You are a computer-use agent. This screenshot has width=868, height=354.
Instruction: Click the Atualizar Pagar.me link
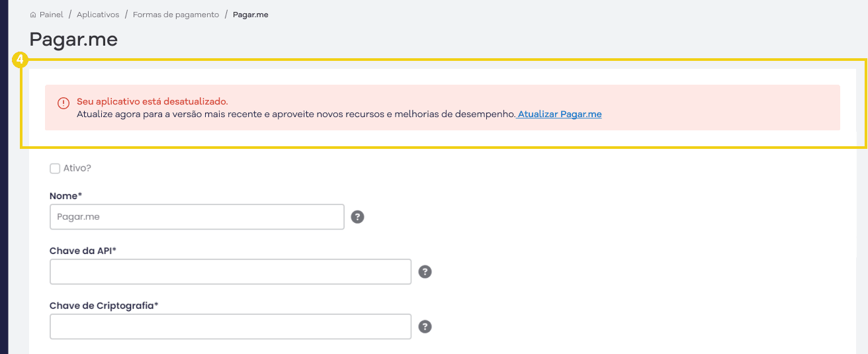(x=560, y=114)
